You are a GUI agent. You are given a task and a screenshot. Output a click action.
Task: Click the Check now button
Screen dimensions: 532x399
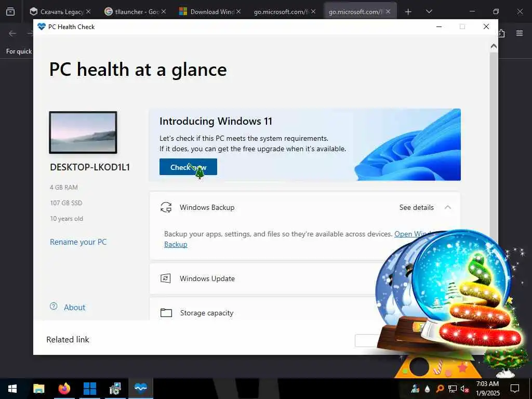tap(188, 167)
